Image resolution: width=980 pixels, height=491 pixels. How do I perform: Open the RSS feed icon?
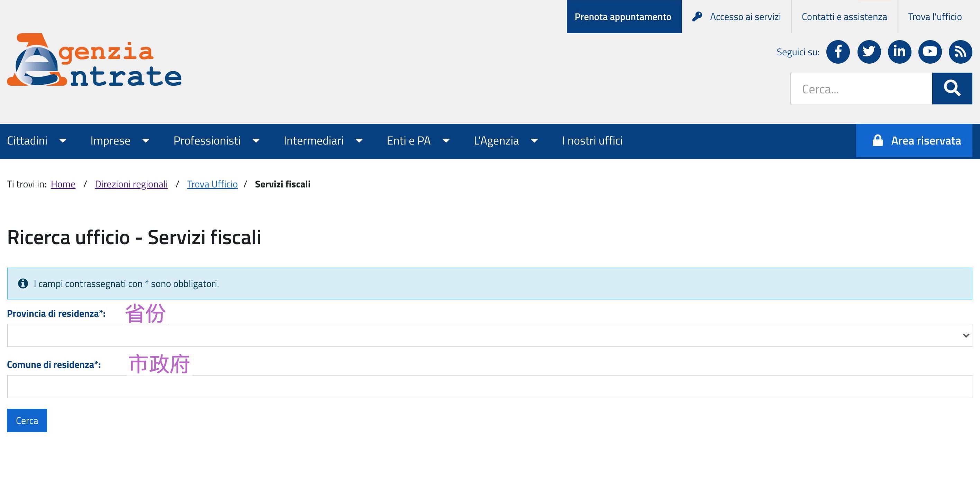[960, 52]
